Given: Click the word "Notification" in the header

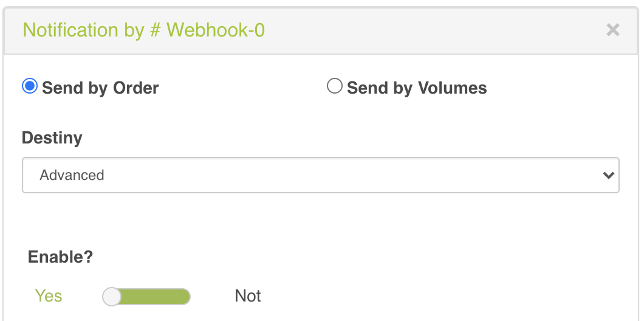Looking at the screenshot, I should [x=70, y=30].
